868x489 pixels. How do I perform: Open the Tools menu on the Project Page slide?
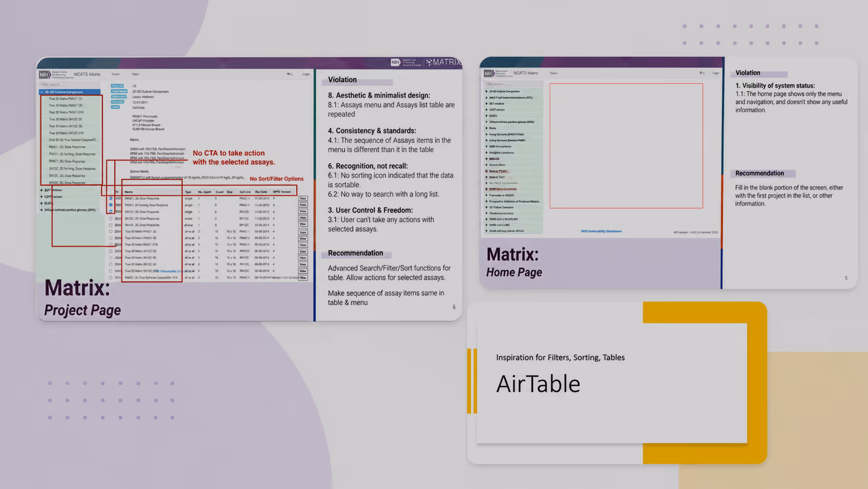116,74
